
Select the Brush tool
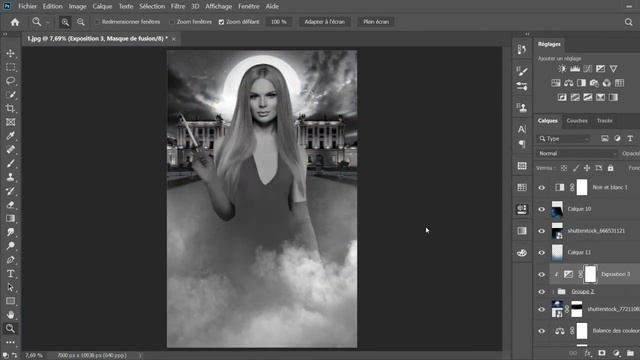[11, 163]
